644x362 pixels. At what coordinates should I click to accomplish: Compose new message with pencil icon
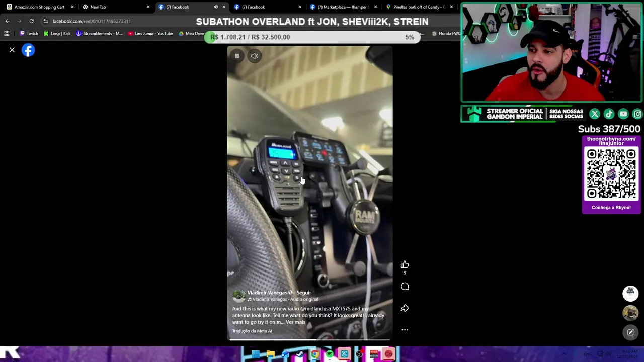[630, 333]
